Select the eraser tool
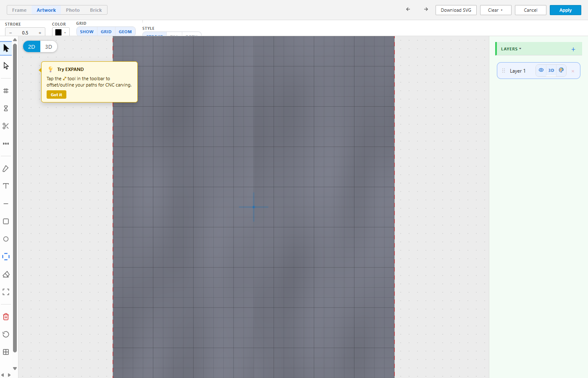This screenshot has height=378, width=588. (x=6, y=274)
